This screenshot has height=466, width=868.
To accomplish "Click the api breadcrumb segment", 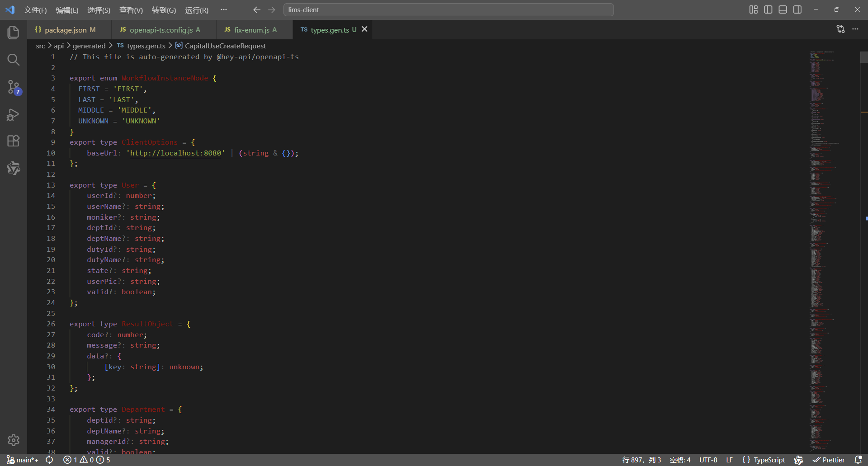I will pos(59,46).
